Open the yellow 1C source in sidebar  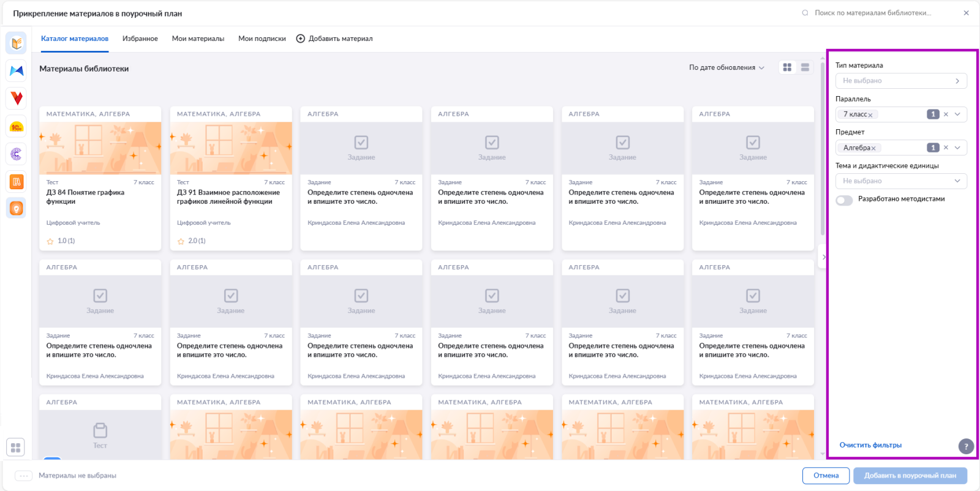16,126
